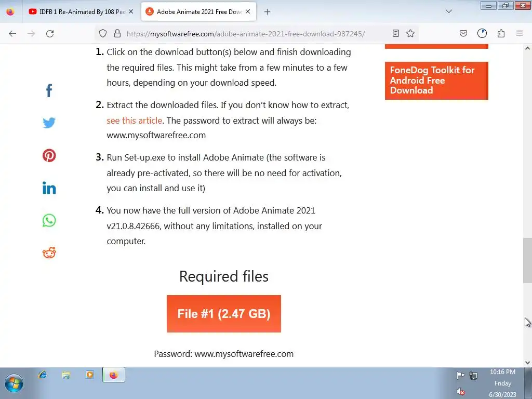Share page via Twitter bird icon
Image resolution: width=532 pixels, height=399 pixels.
pyautogui.click(x=49, y=123)
